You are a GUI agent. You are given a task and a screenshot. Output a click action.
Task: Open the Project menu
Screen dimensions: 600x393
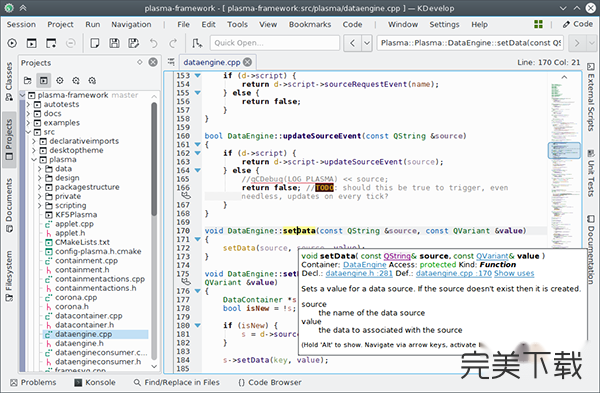(60, 24)
